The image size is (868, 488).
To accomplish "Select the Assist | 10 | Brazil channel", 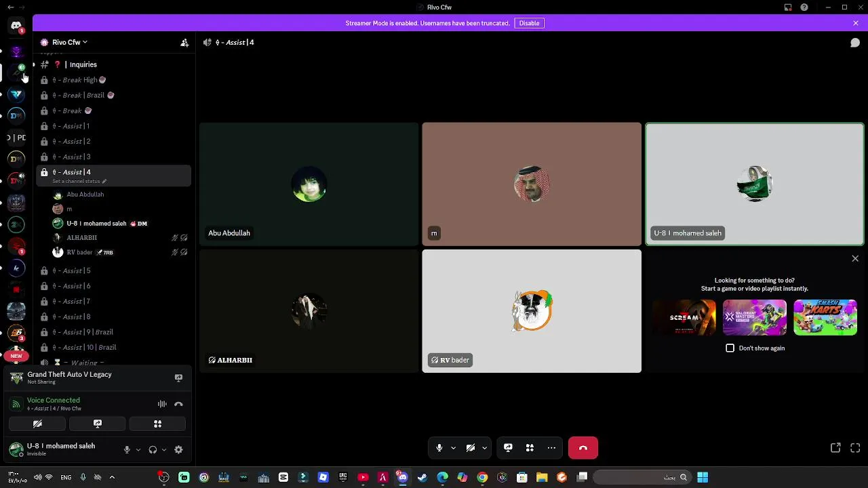I will (113, 347).
